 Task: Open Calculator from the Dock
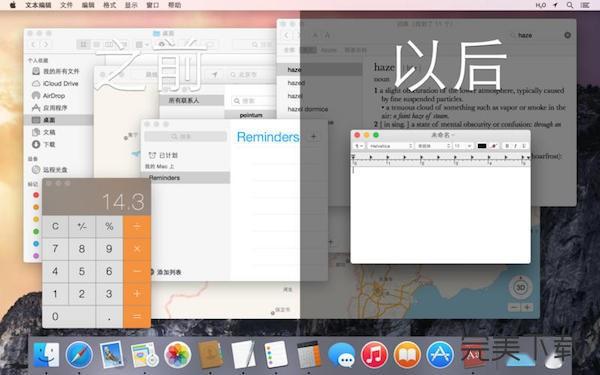point(309,355)
